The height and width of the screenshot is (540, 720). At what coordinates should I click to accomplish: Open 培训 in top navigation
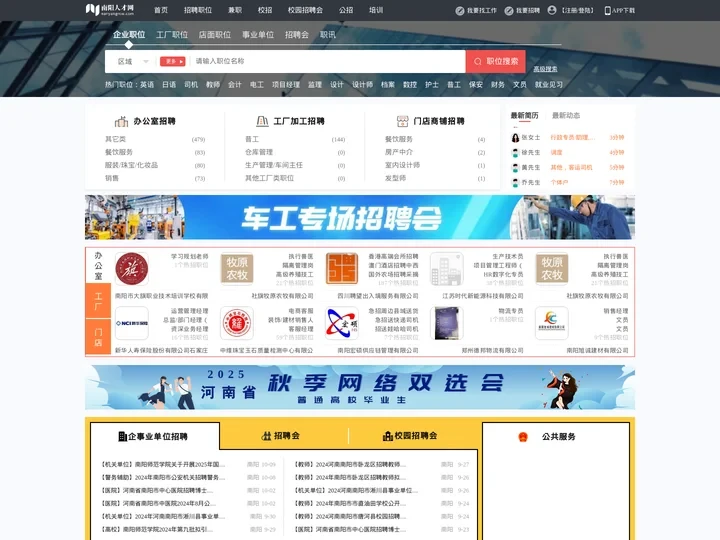376,10
